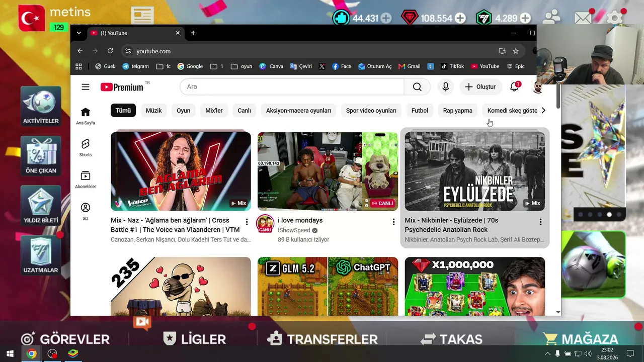Image resolution: width=644 pixels, height=362 pixels.
Task: Open the game settings gear icon
Action: (x=615, y=18)
